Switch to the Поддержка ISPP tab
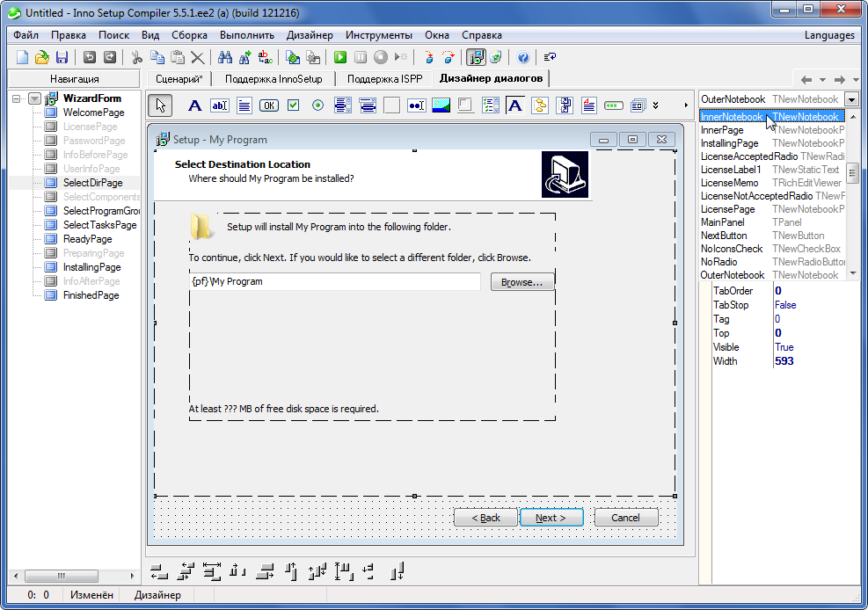This screenshot has width=868, height=610. pos(384,78)
